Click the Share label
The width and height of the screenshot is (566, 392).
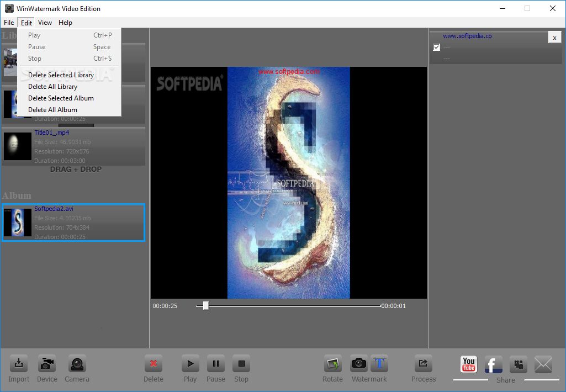(506, 380)
